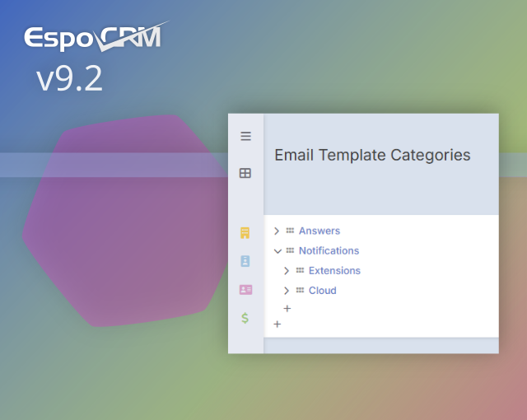Open the Notifications category link
The height and width of the screenshot is (420, 527).
coord(329,250)
